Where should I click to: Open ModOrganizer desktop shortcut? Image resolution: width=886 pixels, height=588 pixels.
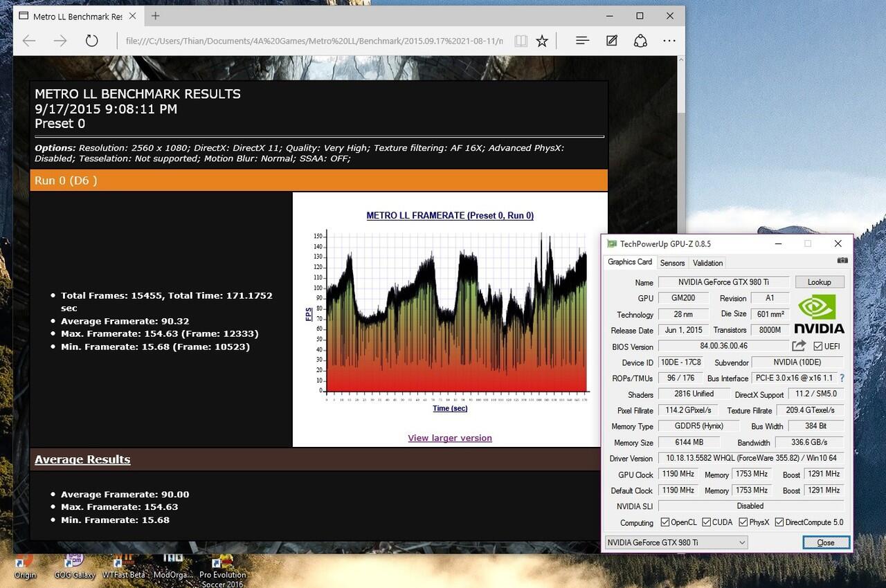point(172,565)
